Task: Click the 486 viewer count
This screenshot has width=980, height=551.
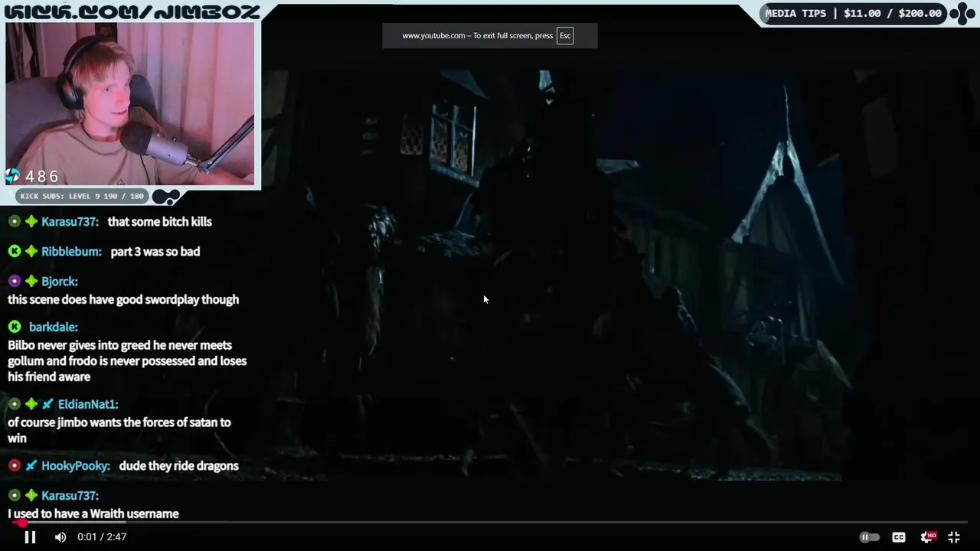Action: pyautogui.click(x=42, y=177)
